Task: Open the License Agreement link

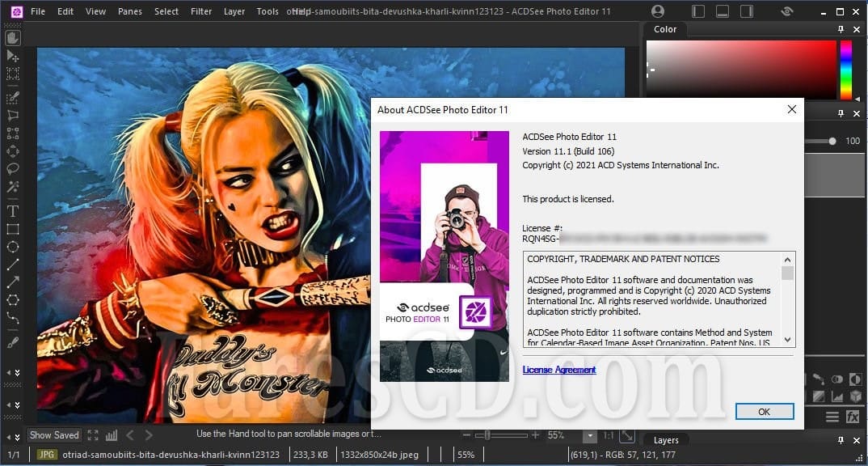Action: [559, 370]
